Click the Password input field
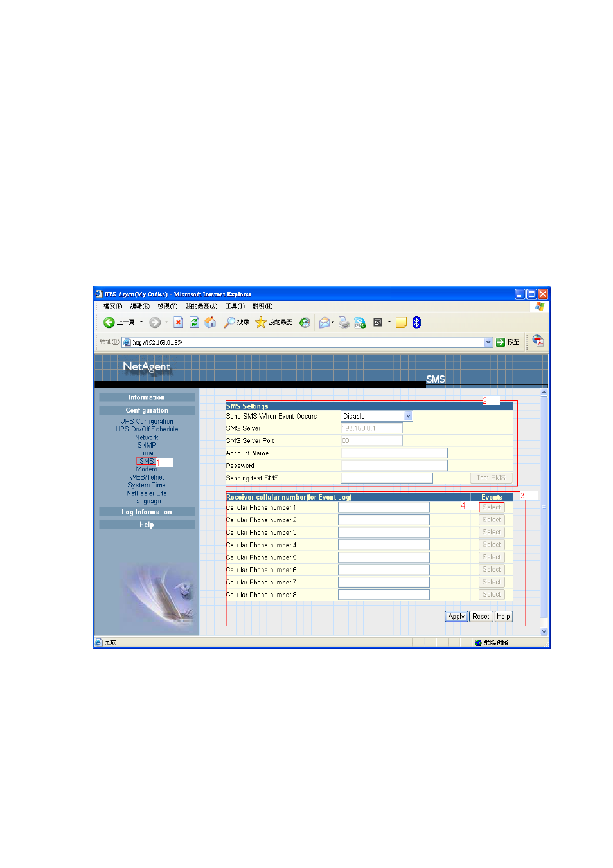The image size is (613, 868). (394, 466)
